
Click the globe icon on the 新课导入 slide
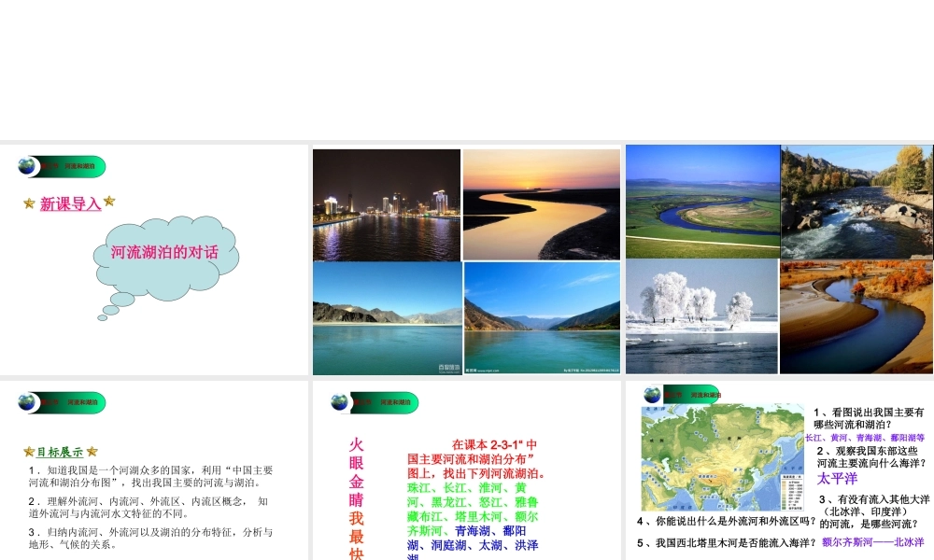27,166
